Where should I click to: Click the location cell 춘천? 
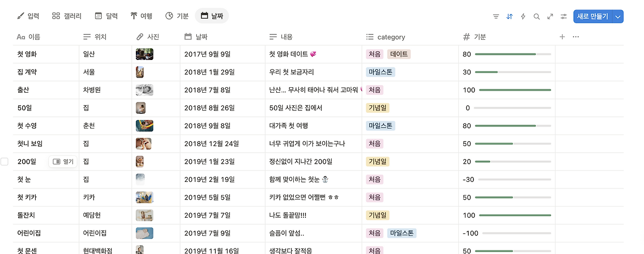(105, 126)
